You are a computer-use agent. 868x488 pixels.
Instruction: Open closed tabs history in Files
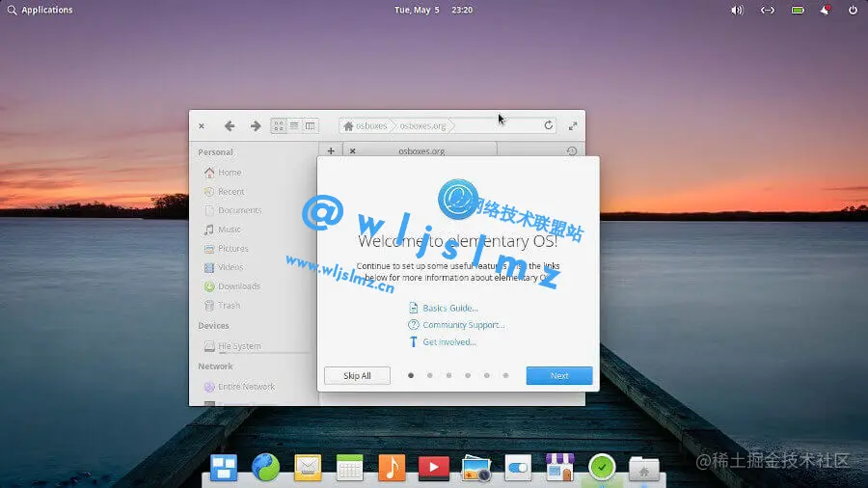pos(572,150)
